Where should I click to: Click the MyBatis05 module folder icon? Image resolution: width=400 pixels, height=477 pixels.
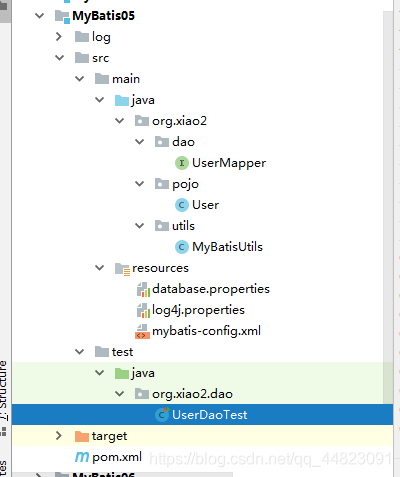point(62,16)
